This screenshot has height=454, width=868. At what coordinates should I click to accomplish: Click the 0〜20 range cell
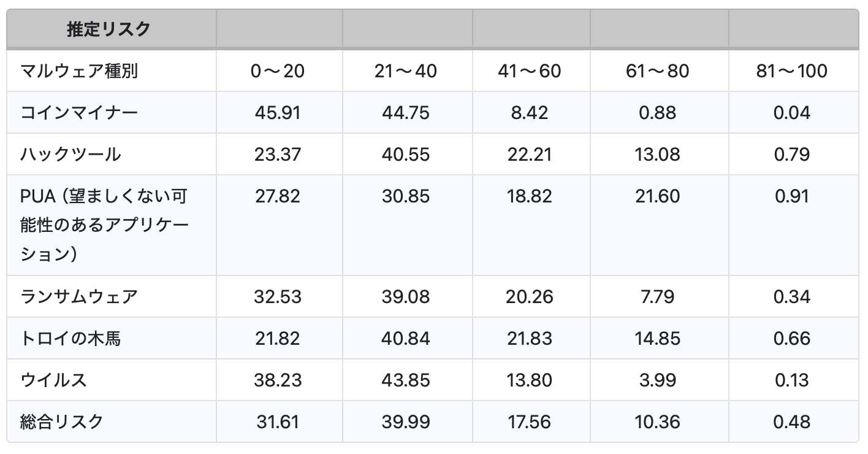tap(278, 71)
